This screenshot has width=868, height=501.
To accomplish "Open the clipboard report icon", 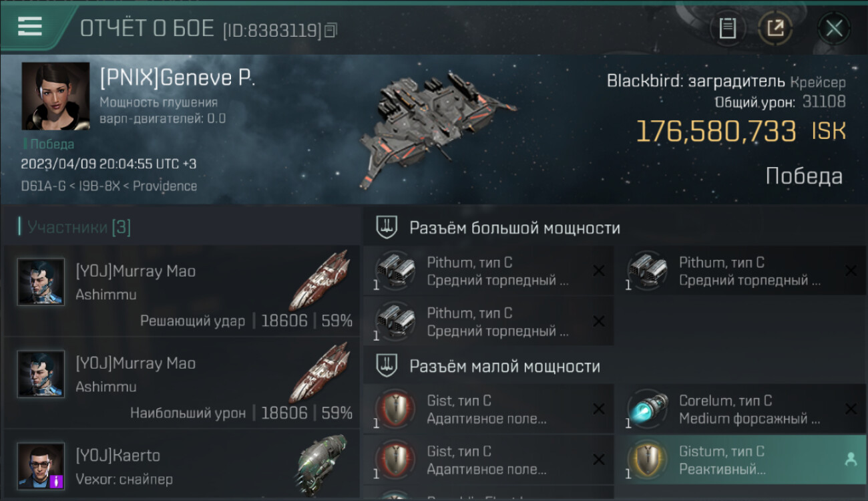I will click(728, 28).
